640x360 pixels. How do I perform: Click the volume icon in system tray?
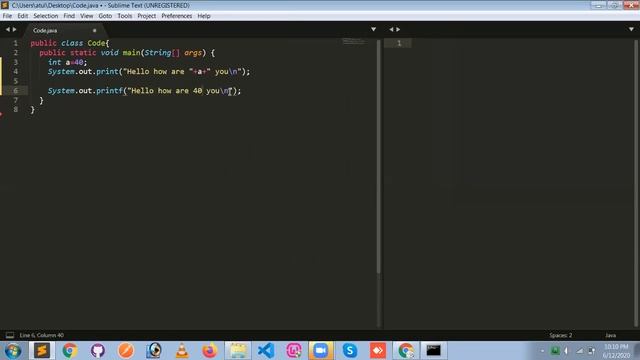click(567, 351)
